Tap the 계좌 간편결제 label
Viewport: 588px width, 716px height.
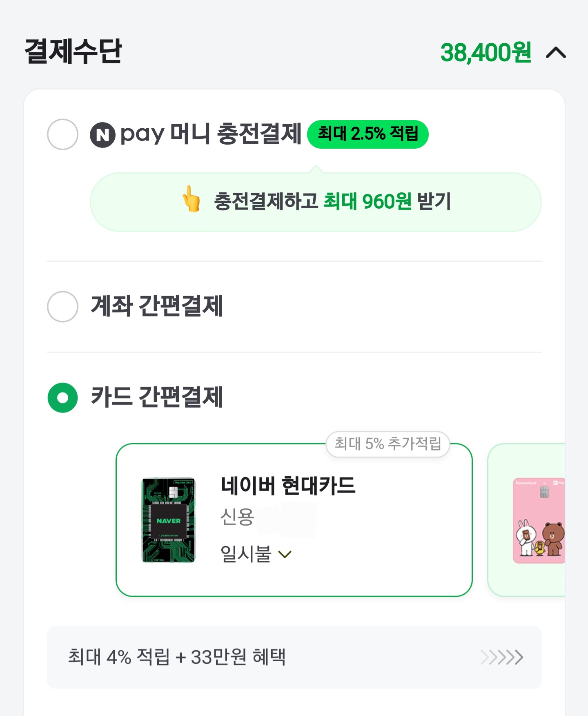point(157,306)
